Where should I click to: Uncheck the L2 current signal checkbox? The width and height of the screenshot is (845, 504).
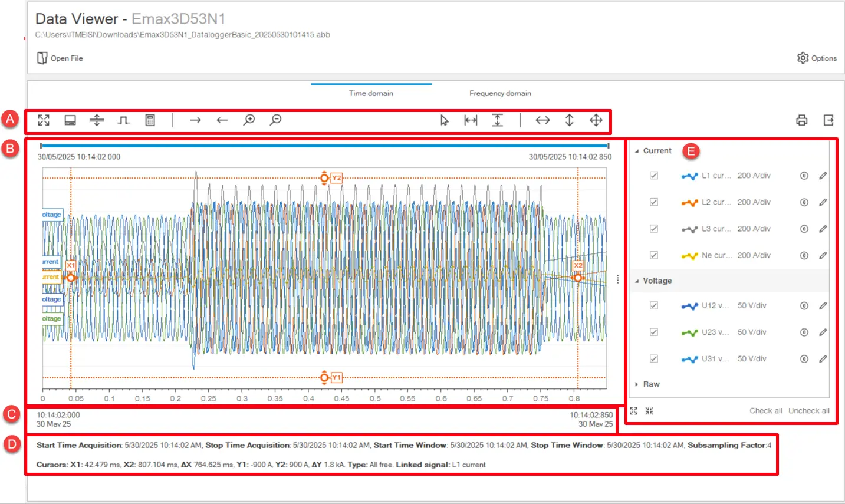coord(653,202)
